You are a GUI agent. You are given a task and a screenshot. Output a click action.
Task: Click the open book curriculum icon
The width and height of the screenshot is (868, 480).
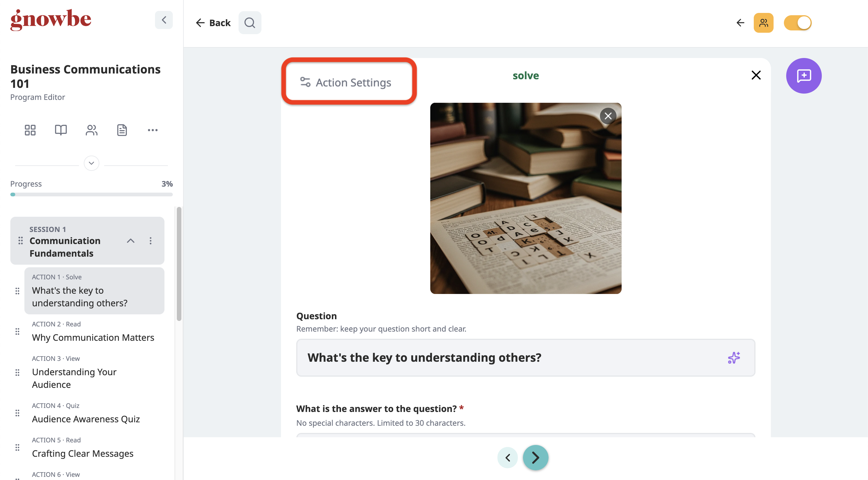click(61, 130)
